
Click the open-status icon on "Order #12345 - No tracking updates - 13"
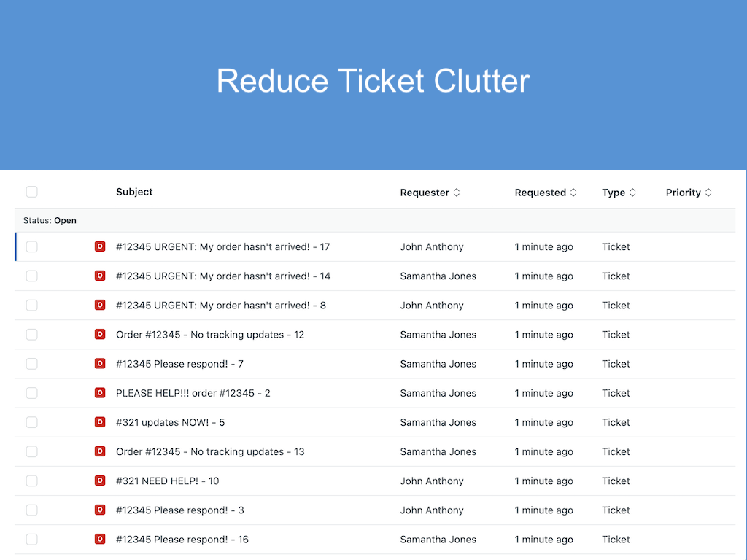(x=100, y=451)
